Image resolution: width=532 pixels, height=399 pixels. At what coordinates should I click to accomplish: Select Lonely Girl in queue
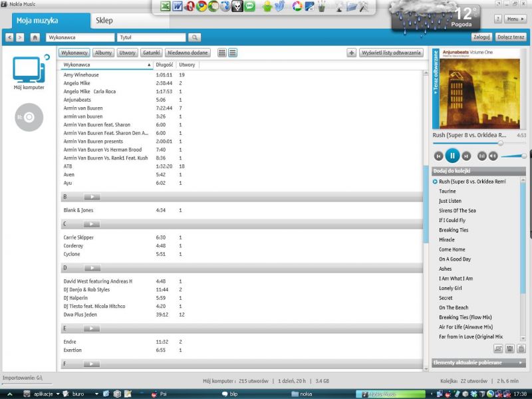pos(450,289)
